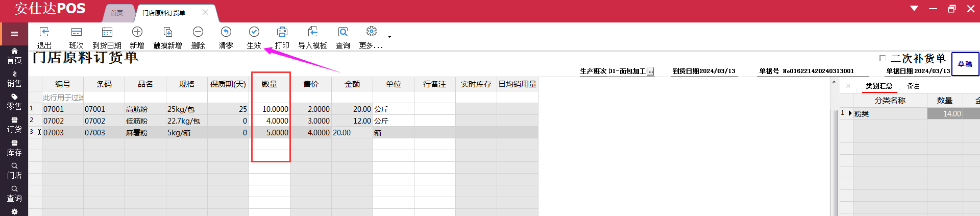Screen dimensions: 980x216
Task: Switch to the 首页 tab
Action: click(117, 13)
